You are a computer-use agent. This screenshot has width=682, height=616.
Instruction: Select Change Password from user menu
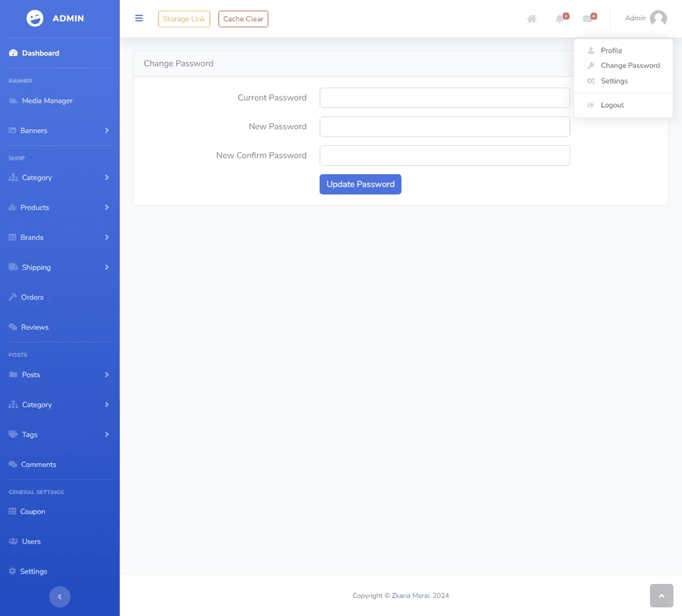click(623, 66)
